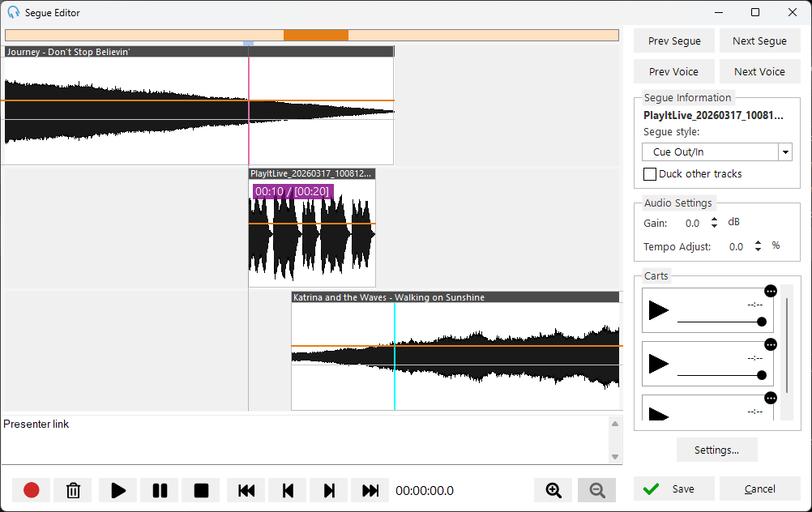Screen dimensions: 812x512
Task: Rewind using the double-arrow rewind icon
Action: pos(246,490)
